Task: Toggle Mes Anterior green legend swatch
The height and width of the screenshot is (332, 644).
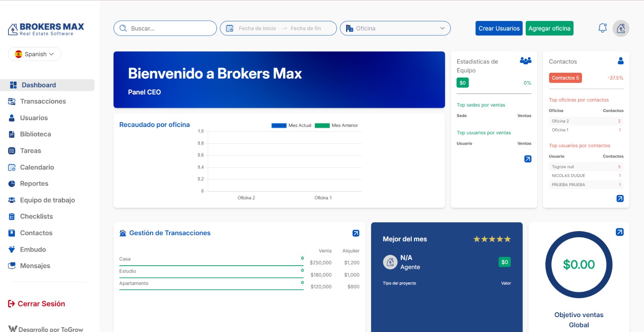Action: (x=322, y=125)
